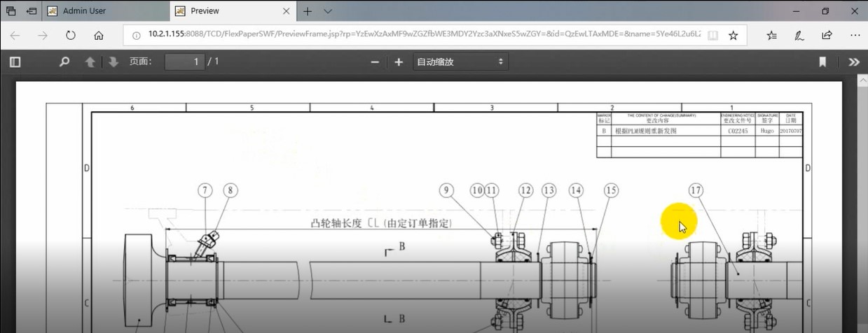Open the Add notes pen tool
This screenshot has height=333, width=868.
click(799, 36)
